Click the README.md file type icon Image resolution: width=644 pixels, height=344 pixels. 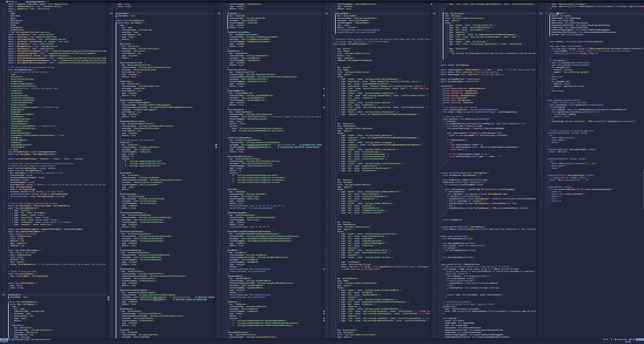(x=7, y=2)
